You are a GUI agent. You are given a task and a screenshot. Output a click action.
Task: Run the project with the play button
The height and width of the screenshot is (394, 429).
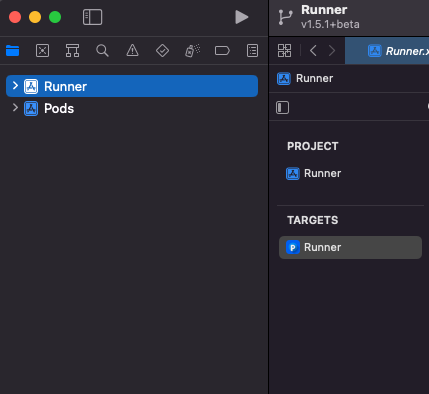click(241, 17)
